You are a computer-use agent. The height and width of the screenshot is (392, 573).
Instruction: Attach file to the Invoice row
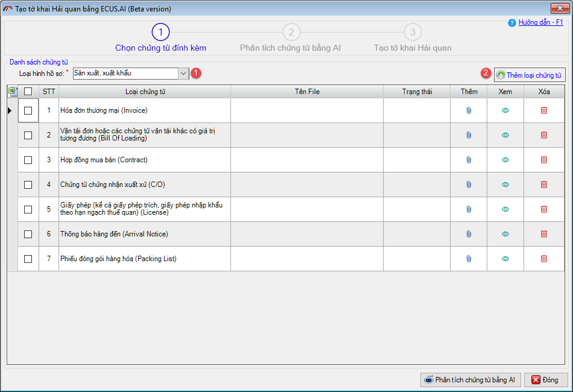pyautogui.click(x=469, y=110)
